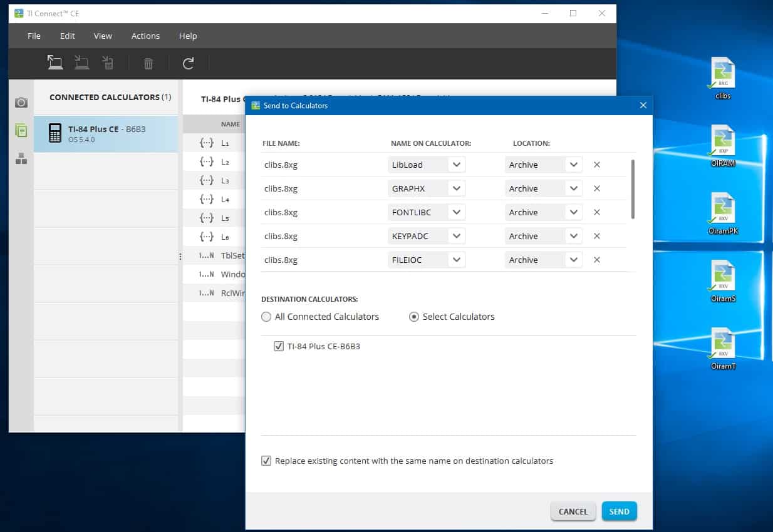Screen dimensions: 773x532
Task: Open the Actions menu
Action: point(145,36)
